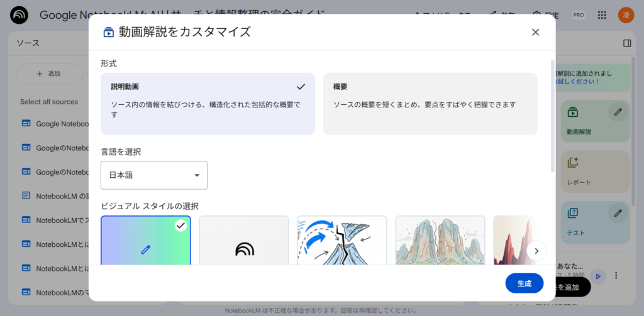This screenshot has height=316, width=644.
Task: Choose the NotebookLM logo visual style
Action: (x=244, y=241)
